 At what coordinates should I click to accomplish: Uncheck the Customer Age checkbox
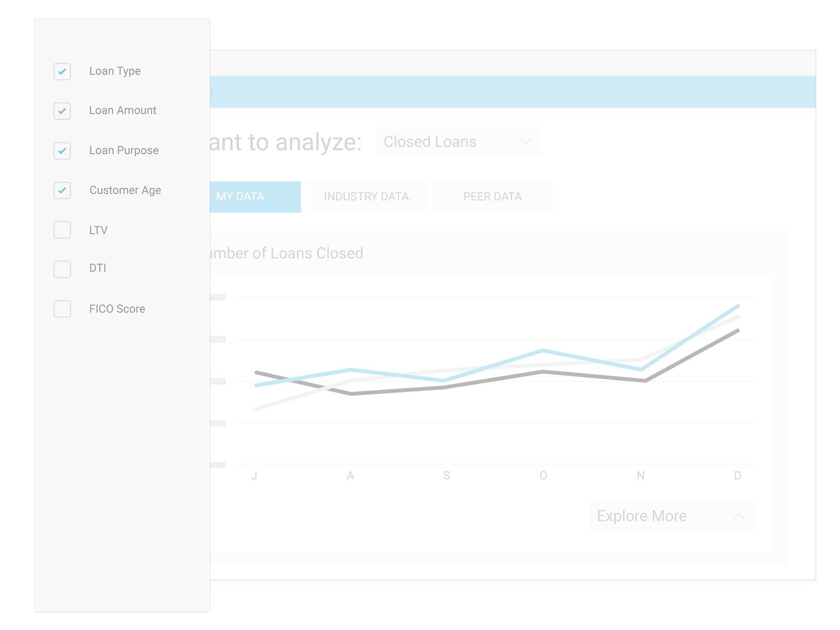pyautogui.click(x=62, y=190)
